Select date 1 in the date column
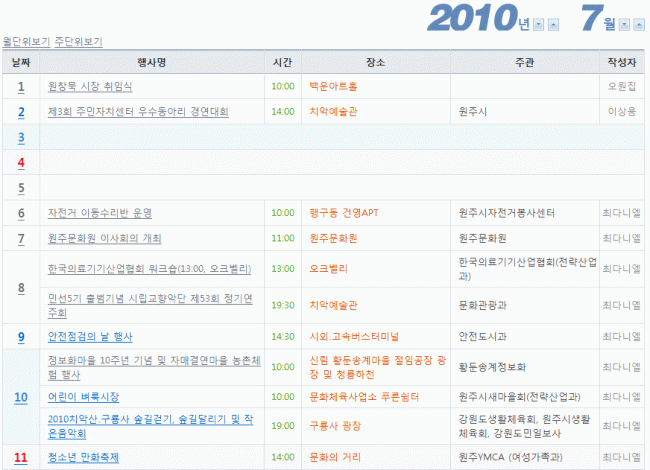Image resolution: width=650 pixels, height=470 pixels. (x=20, y=87)
